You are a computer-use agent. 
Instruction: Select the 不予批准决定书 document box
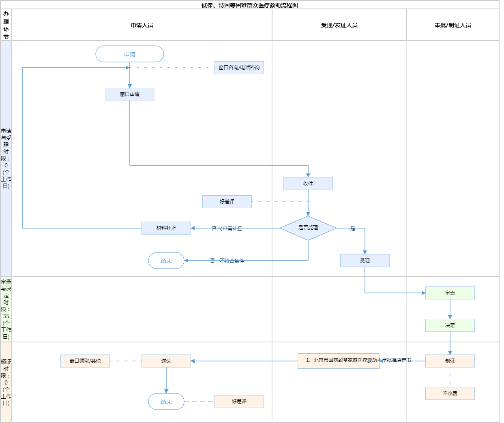[x=339, y=361]
